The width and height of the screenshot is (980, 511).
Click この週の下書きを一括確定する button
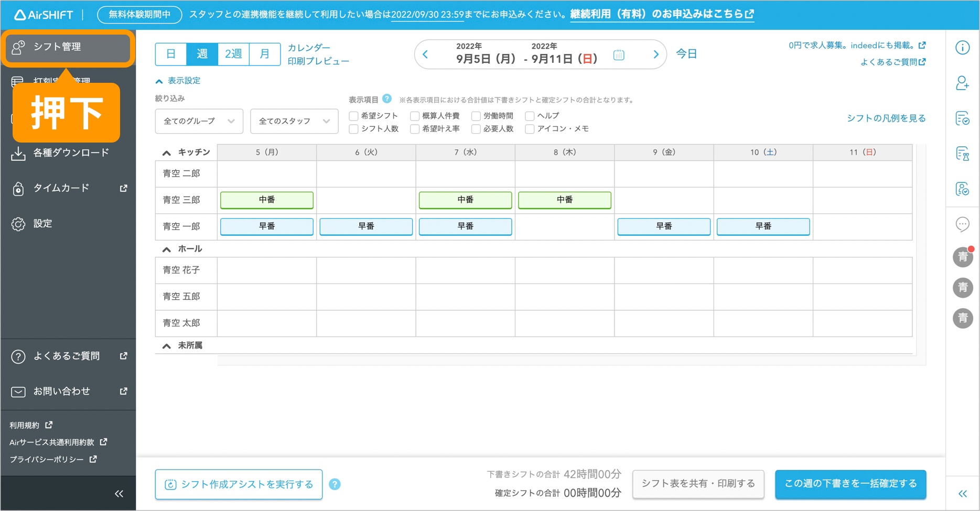pos(850,484)
